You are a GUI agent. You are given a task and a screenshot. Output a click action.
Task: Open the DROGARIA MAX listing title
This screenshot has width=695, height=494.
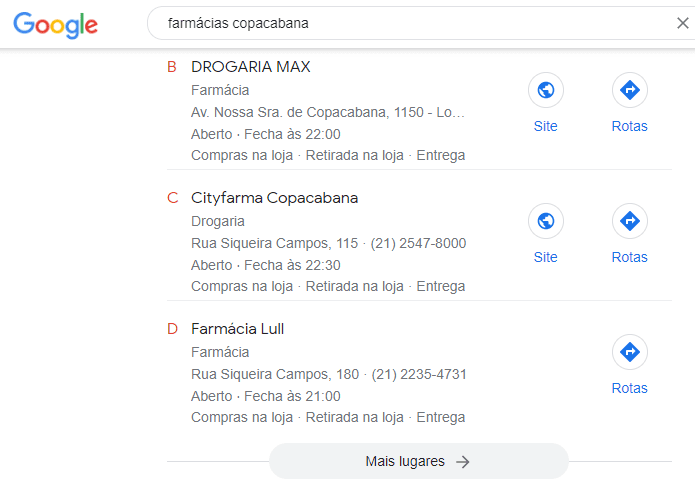[250, 67]
